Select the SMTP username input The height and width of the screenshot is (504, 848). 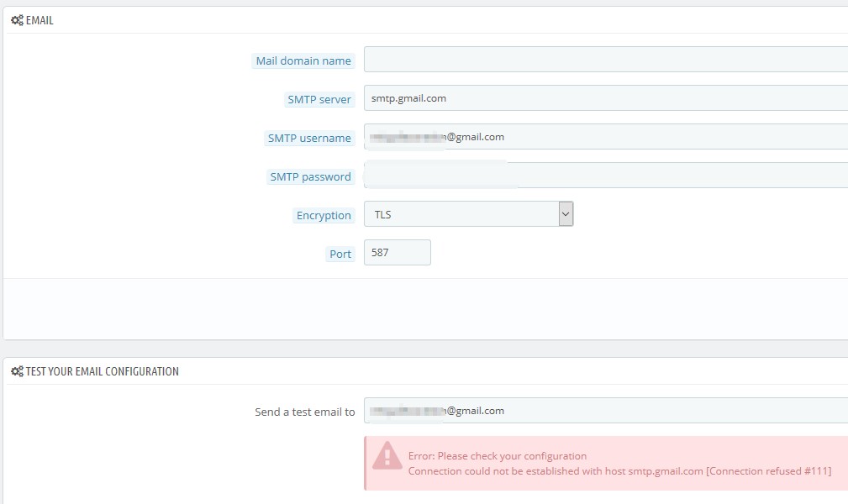pos(606,137)
